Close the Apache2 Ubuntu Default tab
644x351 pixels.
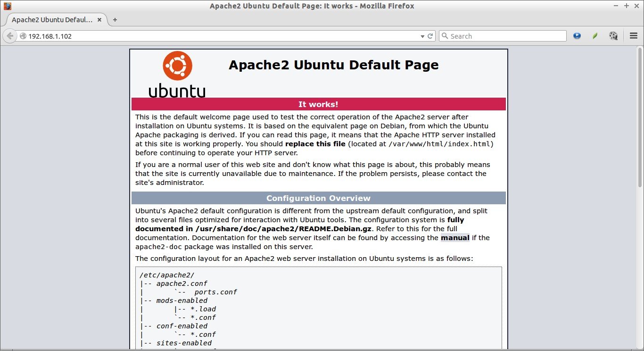[x=99, y=20]
